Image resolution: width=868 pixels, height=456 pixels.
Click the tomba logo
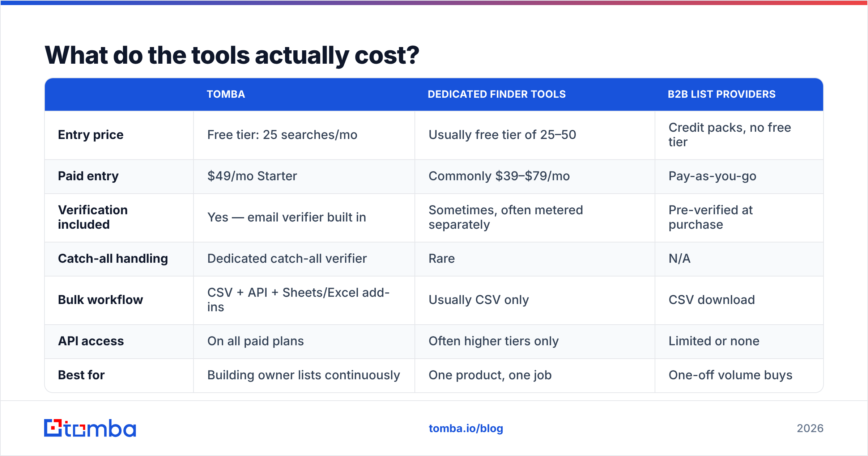(x=90, y=428)
